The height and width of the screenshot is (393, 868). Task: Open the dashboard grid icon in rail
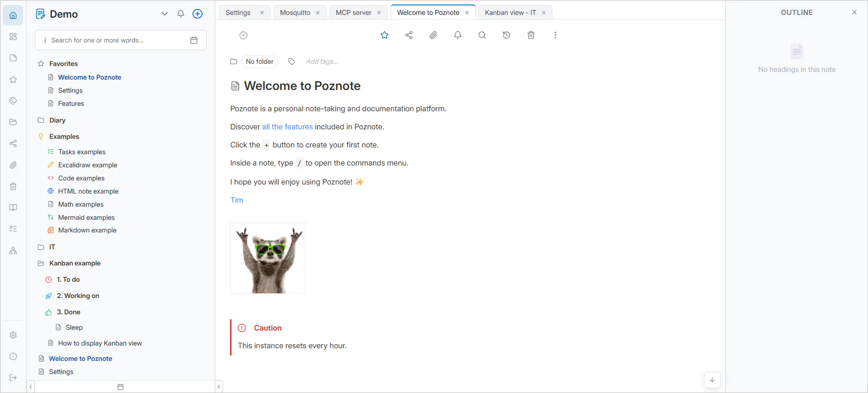13,37
